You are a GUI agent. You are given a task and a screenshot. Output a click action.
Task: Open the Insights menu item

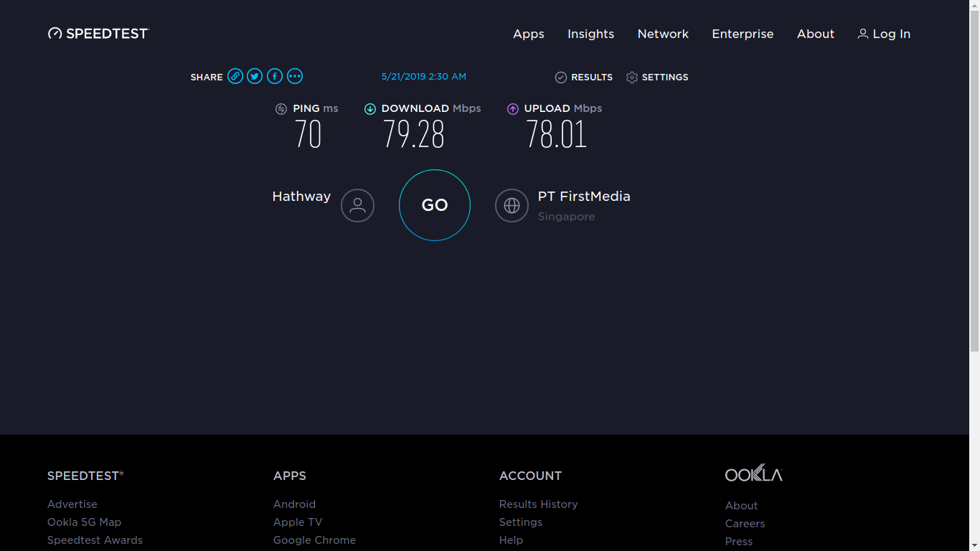click(x=590, y=34)
